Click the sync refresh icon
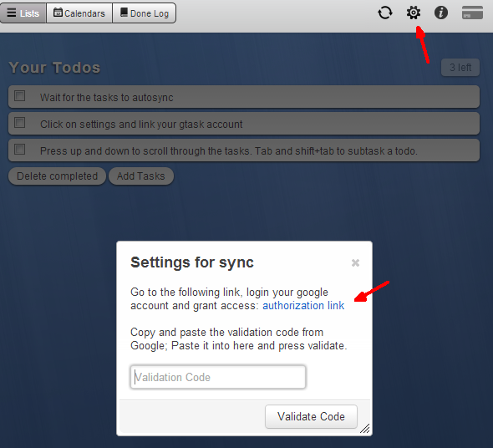This screenshot has height=448, width=493. point(385,13)
